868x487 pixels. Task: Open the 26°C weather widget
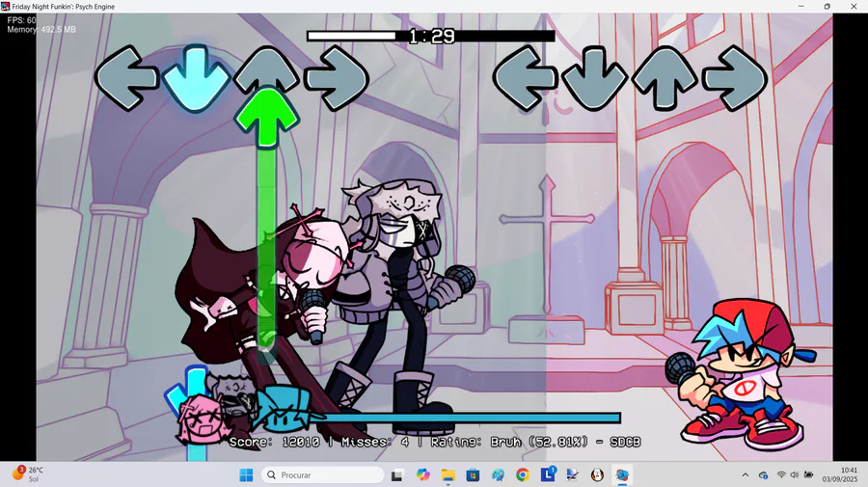point(27,474)
